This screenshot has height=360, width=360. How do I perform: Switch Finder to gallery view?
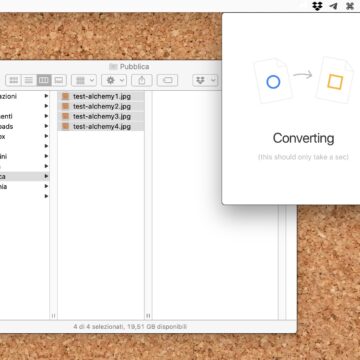pos(59,80)
